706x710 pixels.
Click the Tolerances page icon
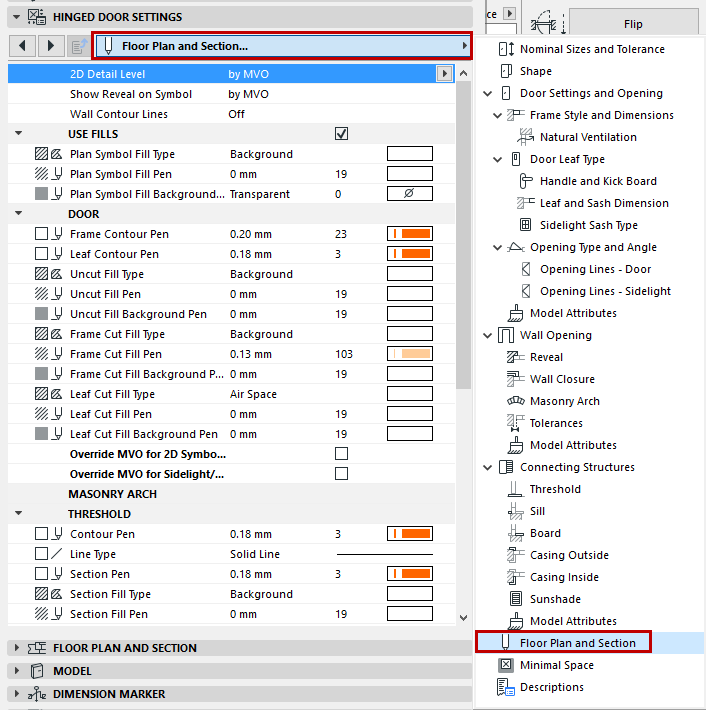(515, 423)
